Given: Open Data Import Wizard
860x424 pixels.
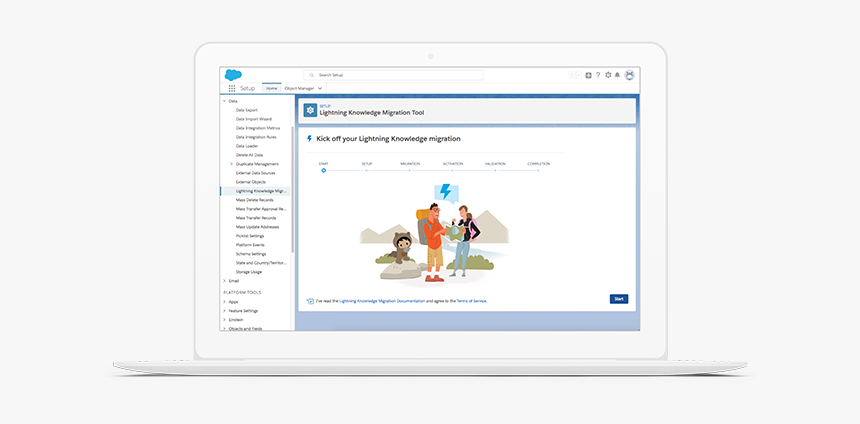Looking at the screenshot, I should [253, 119].
